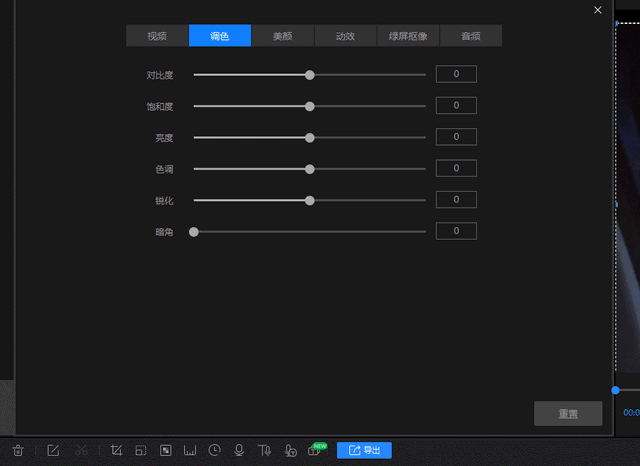The width and height of the screenshot is (640, 466).
Task: Click the text-to-speech icon
Action: (264, 450)
